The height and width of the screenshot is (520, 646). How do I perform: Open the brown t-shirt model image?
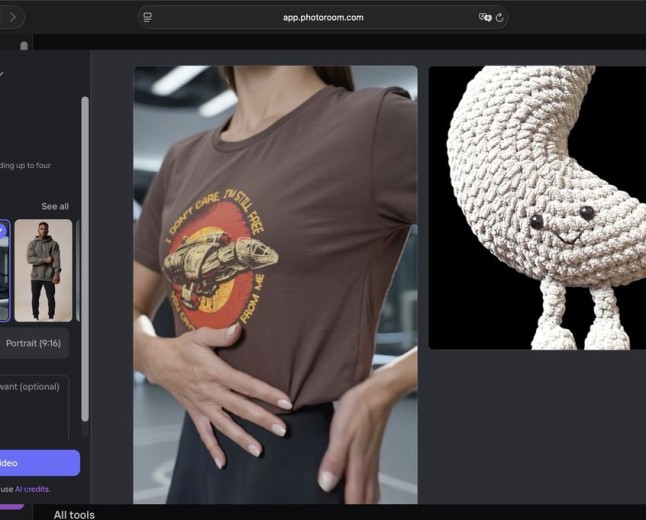pyautogui.click(x=275, y=284)
